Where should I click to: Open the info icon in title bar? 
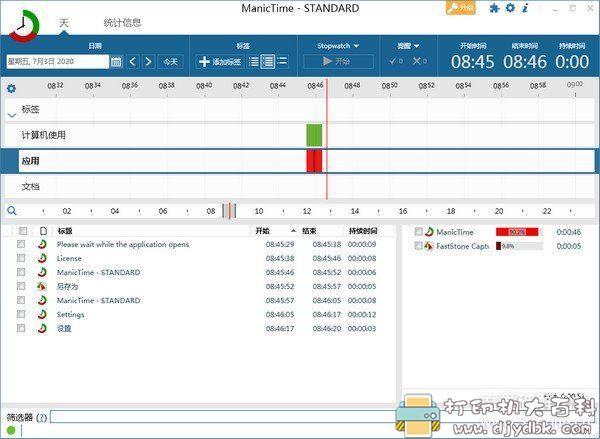tap(525, 8)
